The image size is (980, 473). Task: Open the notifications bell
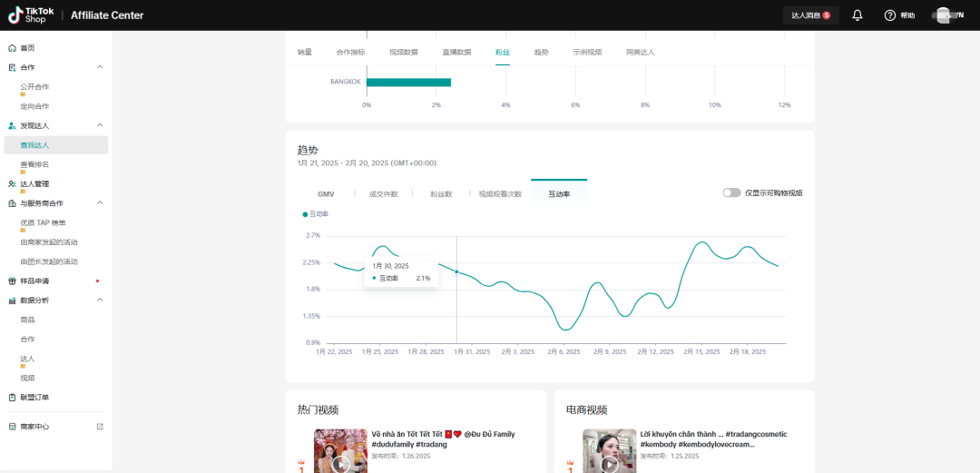[857, 15]
